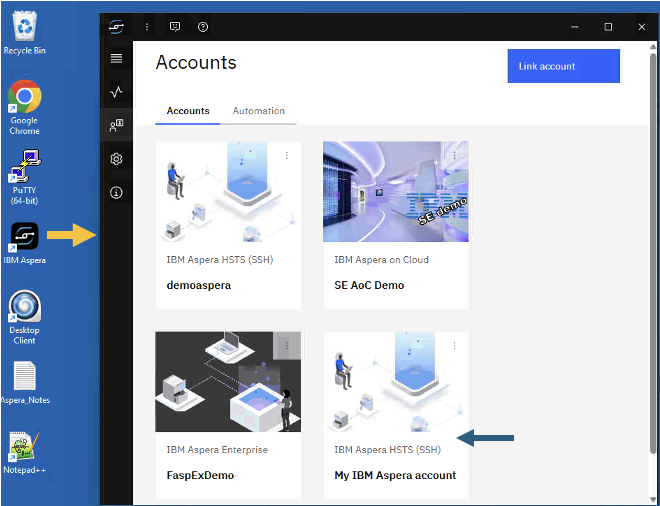The height and width of the screenshot is (506, 660).
Task: Select the demoaspera account name
Action: click(x=199, y=285)
